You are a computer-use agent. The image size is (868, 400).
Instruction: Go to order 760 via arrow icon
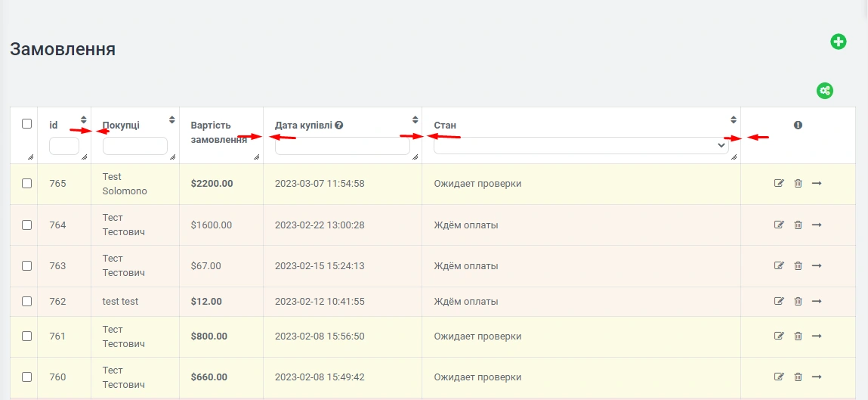[x=817, y=377]
